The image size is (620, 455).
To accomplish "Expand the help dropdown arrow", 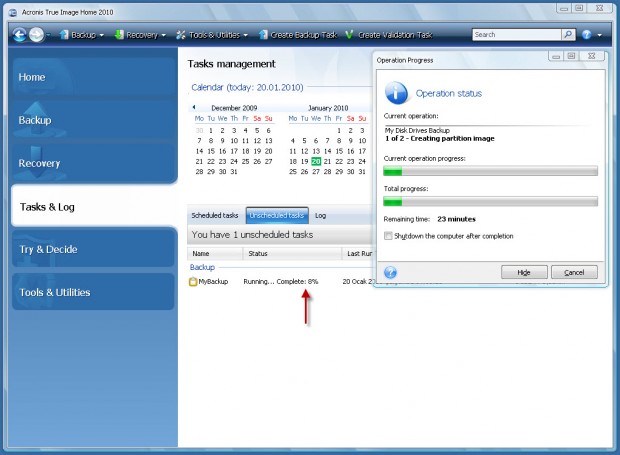I will [599, 35].
